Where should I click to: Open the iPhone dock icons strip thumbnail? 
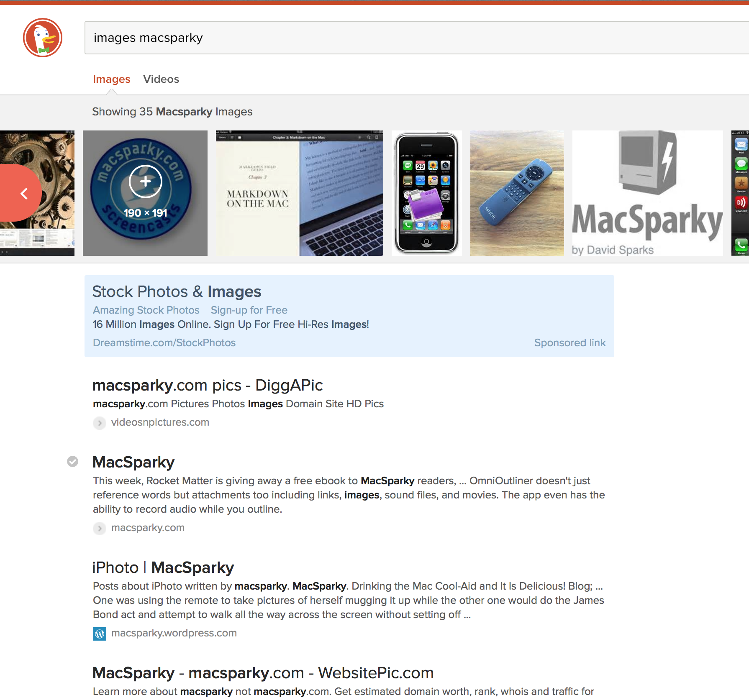pos(740,193)
